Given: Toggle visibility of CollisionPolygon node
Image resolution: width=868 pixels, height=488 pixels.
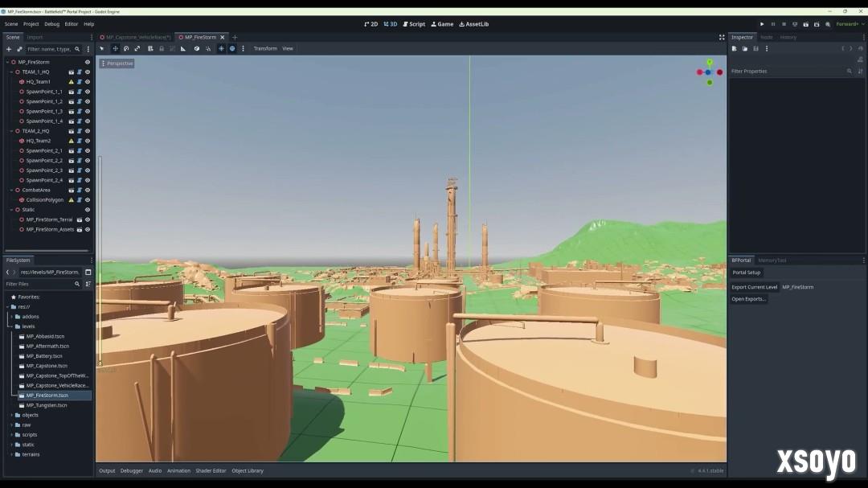Looking at the screenshot, I should (x=88, y=200).
